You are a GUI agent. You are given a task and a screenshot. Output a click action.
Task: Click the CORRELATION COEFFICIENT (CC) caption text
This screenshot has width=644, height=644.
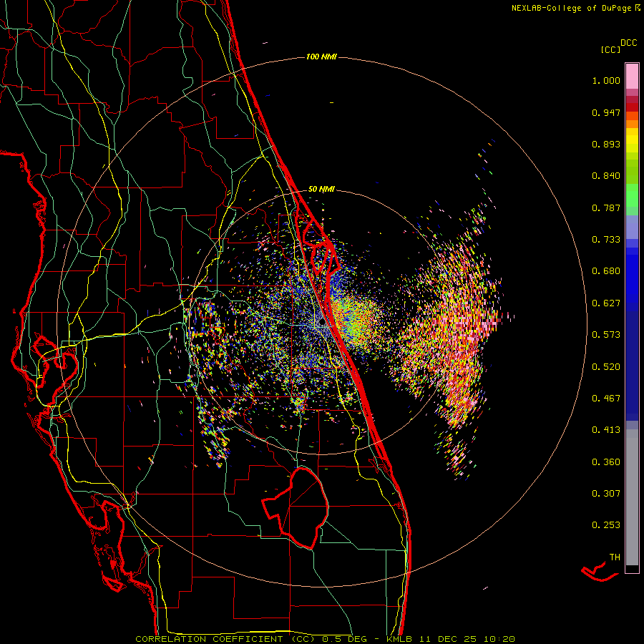pos(225,639)
